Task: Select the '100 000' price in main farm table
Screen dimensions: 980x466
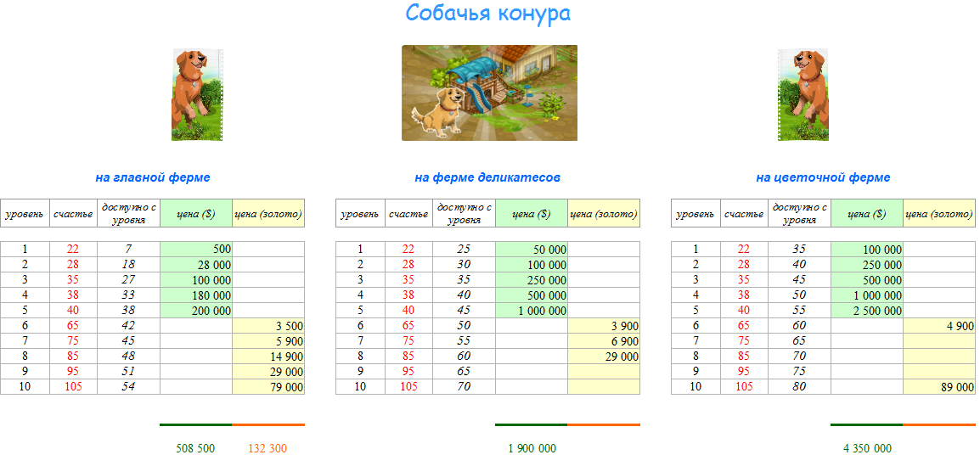Action: tap(196, 279)
